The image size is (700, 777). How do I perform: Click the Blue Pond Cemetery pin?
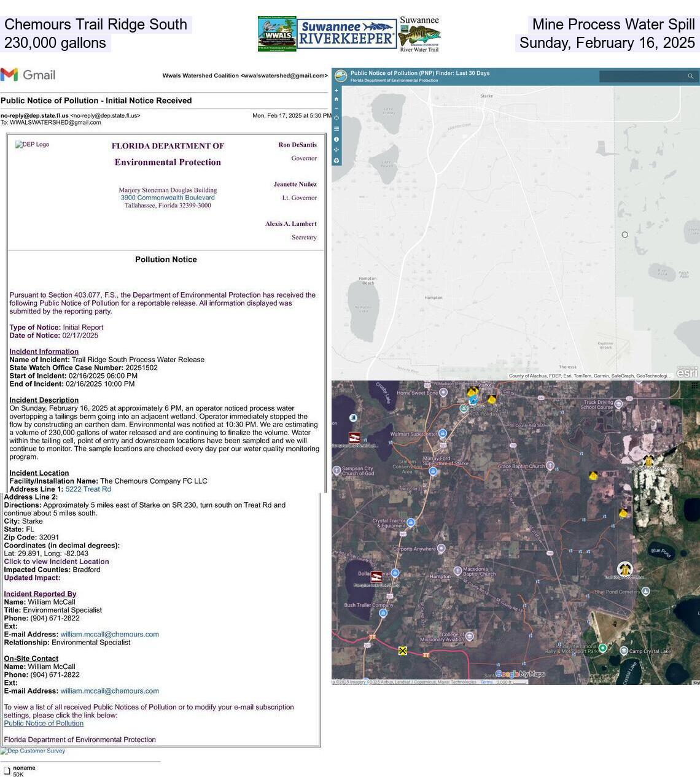tap(645, 591)
